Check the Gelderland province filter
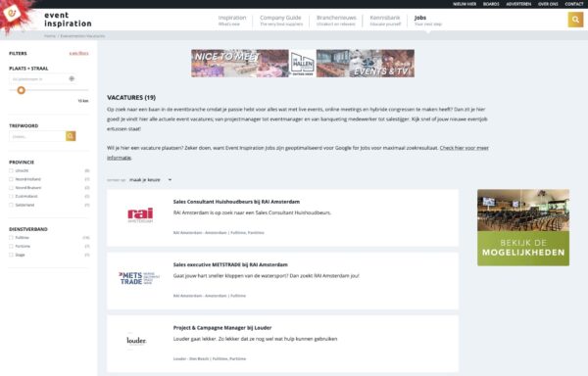 click(x=11, y=206)
